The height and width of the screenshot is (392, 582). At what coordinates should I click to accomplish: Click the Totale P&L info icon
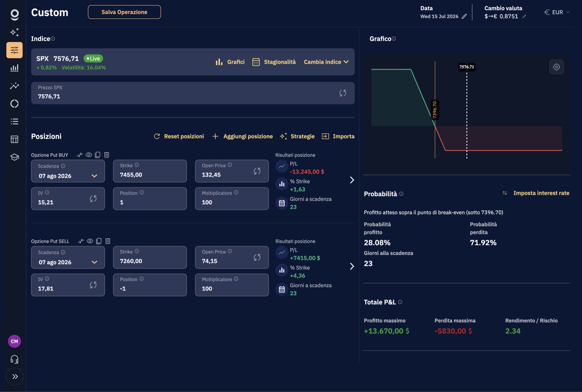pyautogui.click(x=400, y=302)
